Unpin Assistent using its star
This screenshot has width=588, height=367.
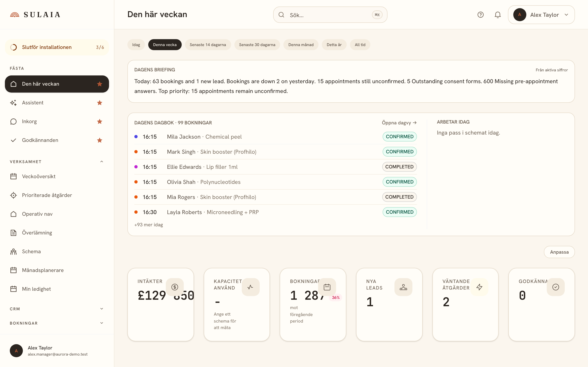100,103
